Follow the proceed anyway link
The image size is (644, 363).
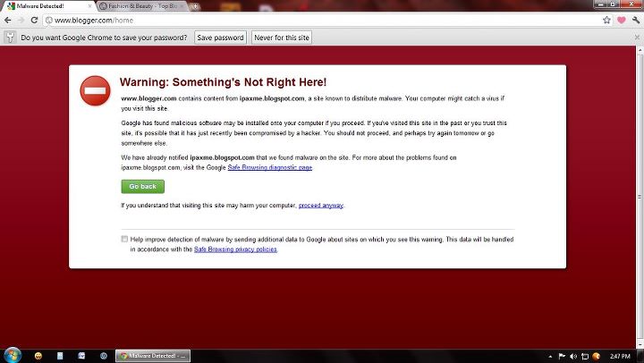[321, 206]
